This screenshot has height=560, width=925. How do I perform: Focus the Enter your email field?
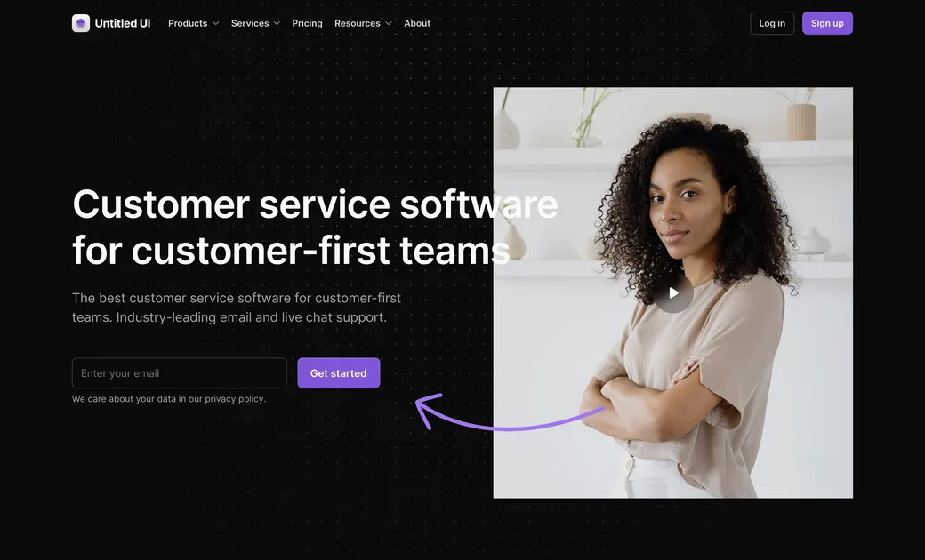pos(180,373)
